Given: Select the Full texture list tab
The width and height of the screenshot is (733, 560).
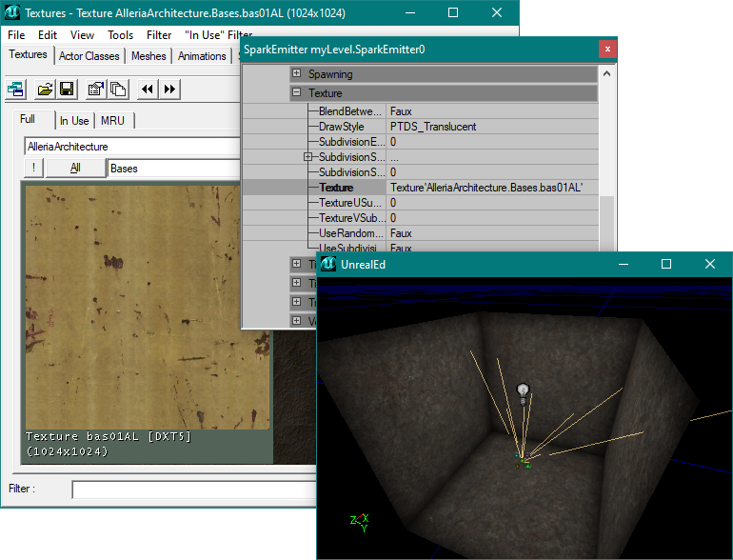Looking at the screenshot, I should pyautogui.click(x=28, y=119).
